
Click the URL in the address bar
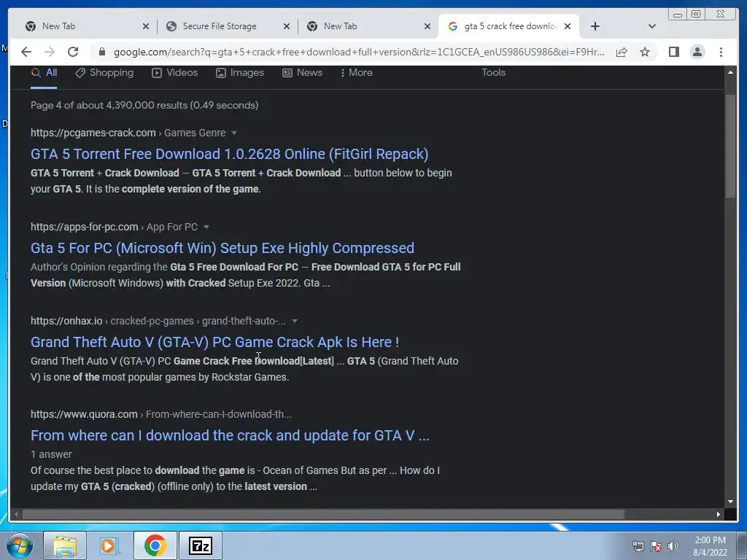click(x=359, y=52)
